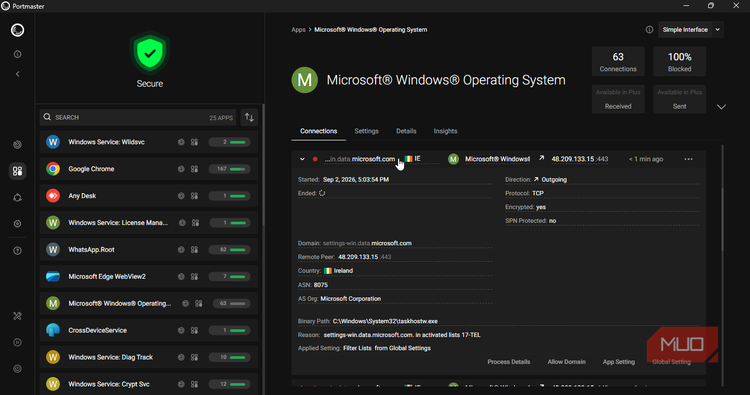
Task: Click the green Secure shield status icon
Action: click(150, 53)
